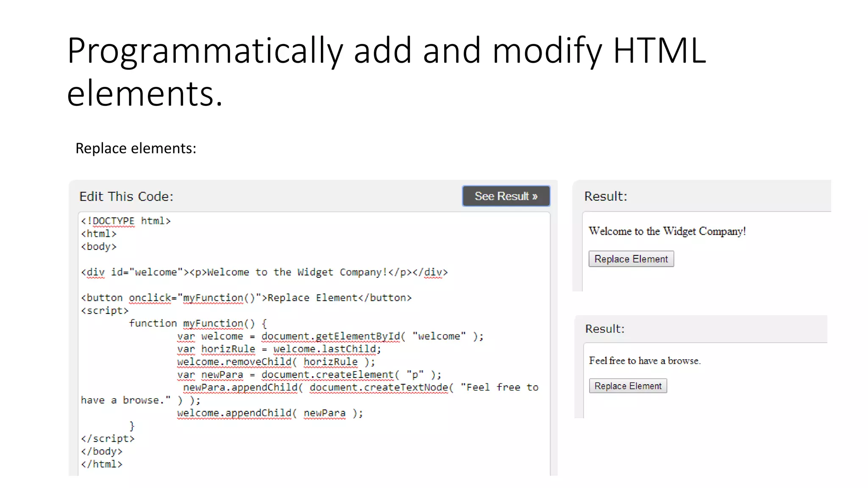The width and height of the screenshot is (868, 488).
Task: Click the closing </html> tag line
Action: tap(102, 464)
